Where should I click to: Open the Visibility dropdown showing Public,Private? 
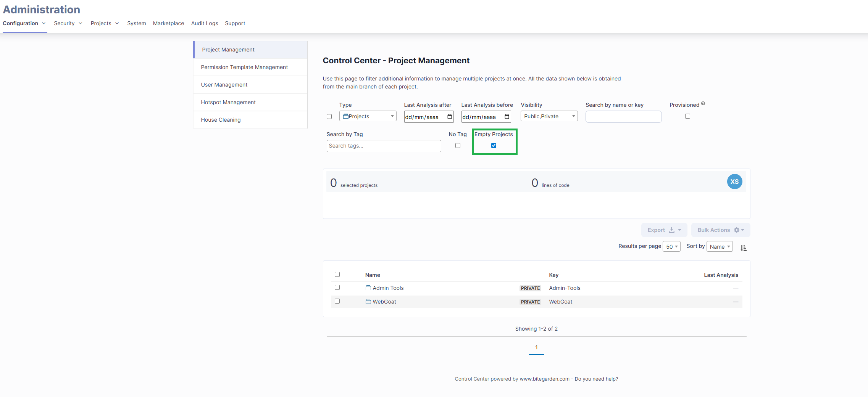coord(549,116)
